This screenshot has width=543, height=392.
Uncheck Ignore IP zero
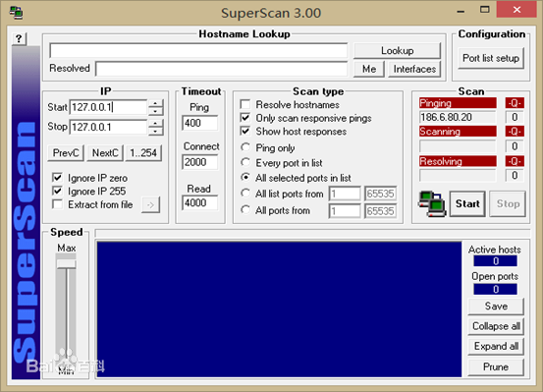[57, 178]
